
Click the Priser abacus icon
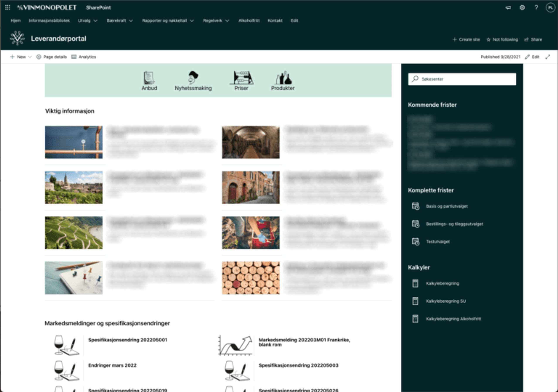(x=241, y=78)
